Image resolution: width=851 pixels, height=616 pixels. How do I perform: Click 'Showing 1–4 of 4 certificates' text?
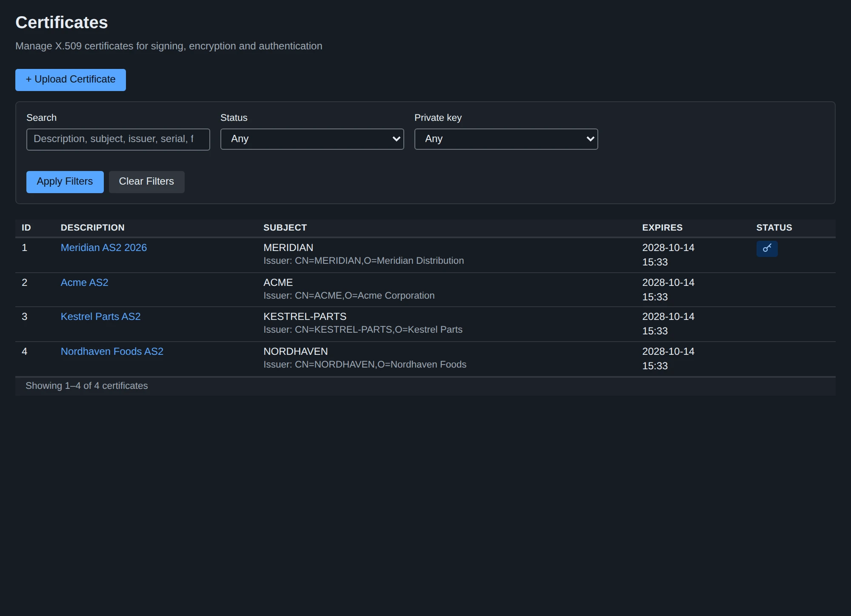86,386
